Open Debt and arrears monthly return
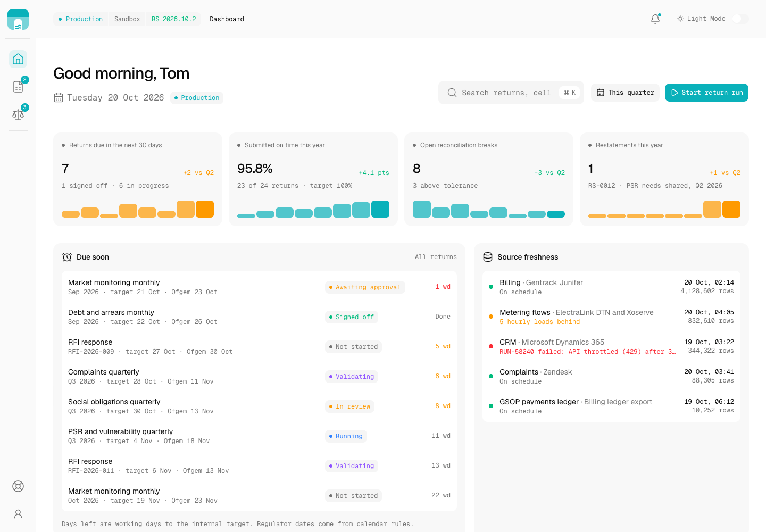 click(x=259, y=317)
